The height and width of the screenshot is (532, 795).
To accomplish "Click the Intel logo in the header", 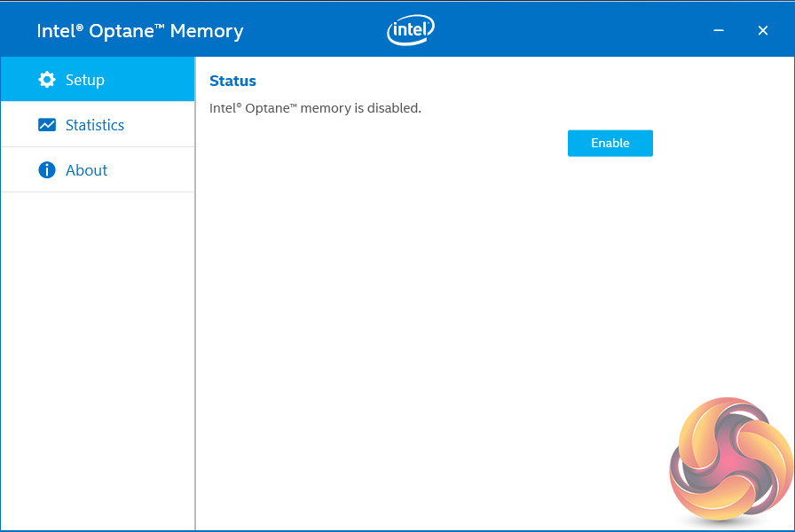I will point(411,31).
